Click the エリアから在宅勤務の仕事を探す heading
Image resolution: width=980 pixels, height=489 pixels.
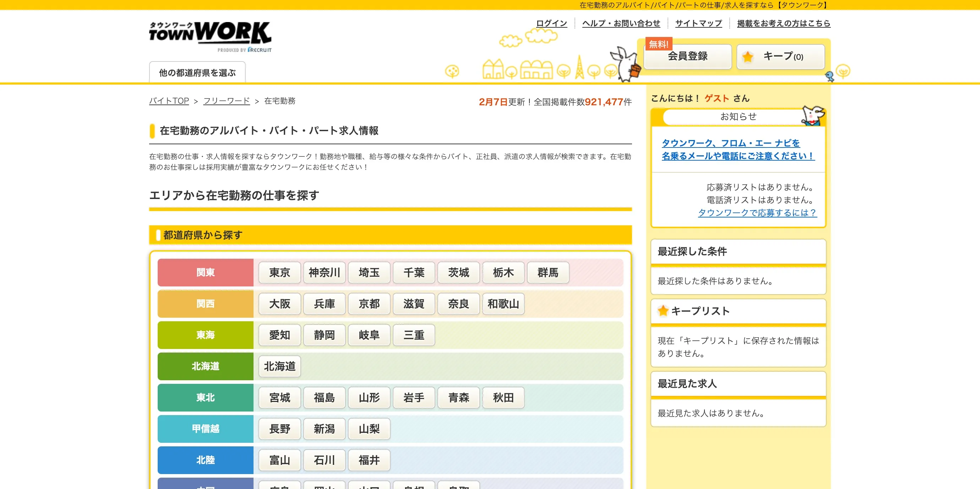pyautogui.click(x=234, y=195)
